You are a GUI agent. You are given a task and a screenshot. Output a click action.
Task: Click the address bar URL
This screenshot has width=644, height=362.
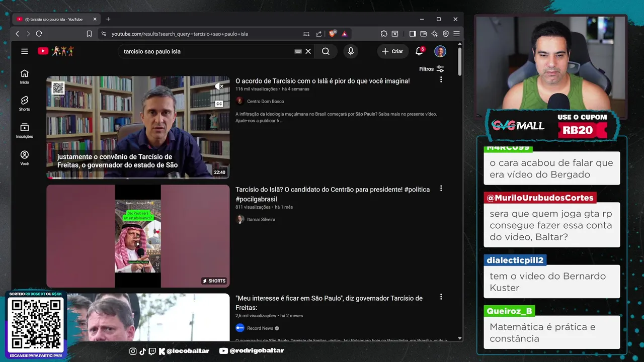180,34
